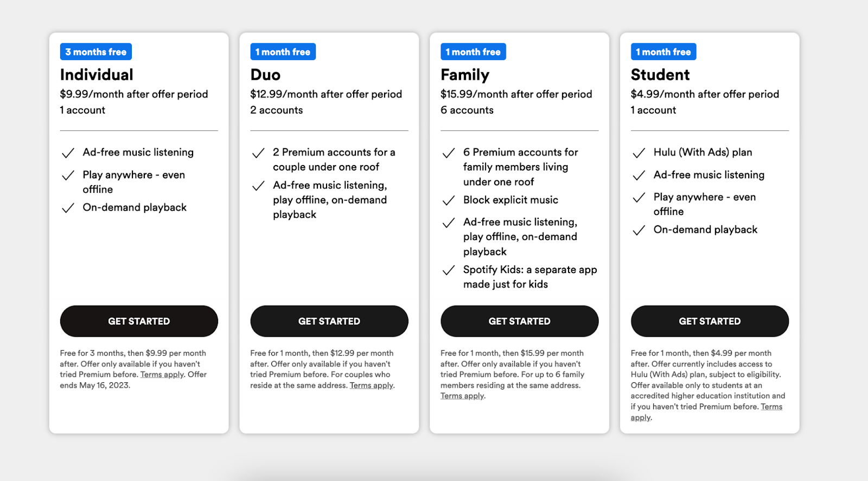Screen dimensions: 868x481
Task: Select the Student plan title
Action: [660, 74]
